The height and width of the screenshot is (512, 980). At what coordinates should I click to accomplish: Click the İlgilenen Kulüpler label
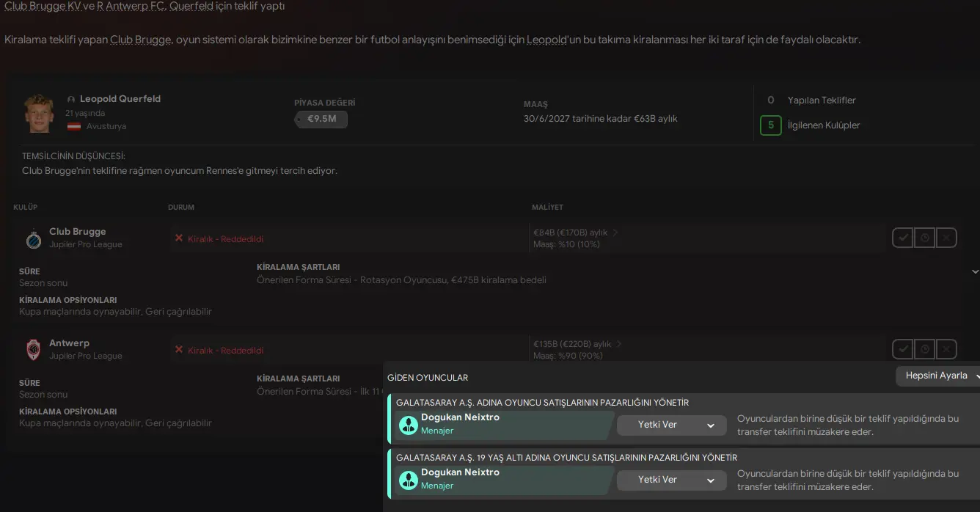(824, 125)
